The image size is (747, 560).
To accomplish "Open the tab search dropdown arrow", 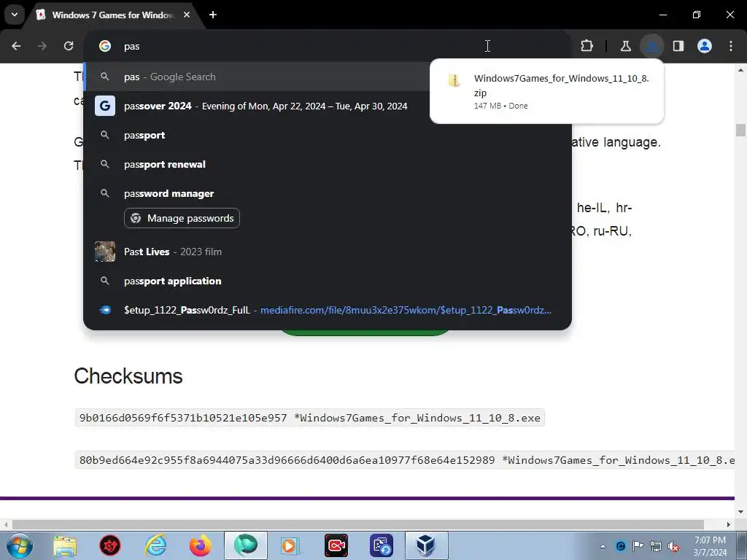I will pos(15,15).
